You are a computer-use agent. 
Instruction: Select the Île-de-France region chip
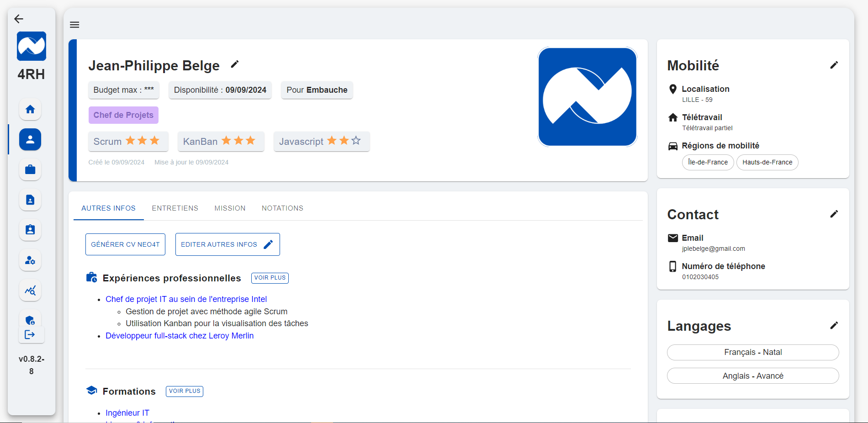[x=708, y=162]
